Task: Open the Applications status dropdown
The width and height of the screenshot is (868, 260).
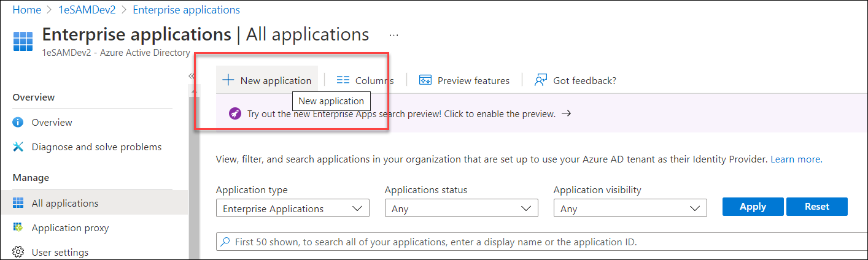Action: (x=461, y=208)
